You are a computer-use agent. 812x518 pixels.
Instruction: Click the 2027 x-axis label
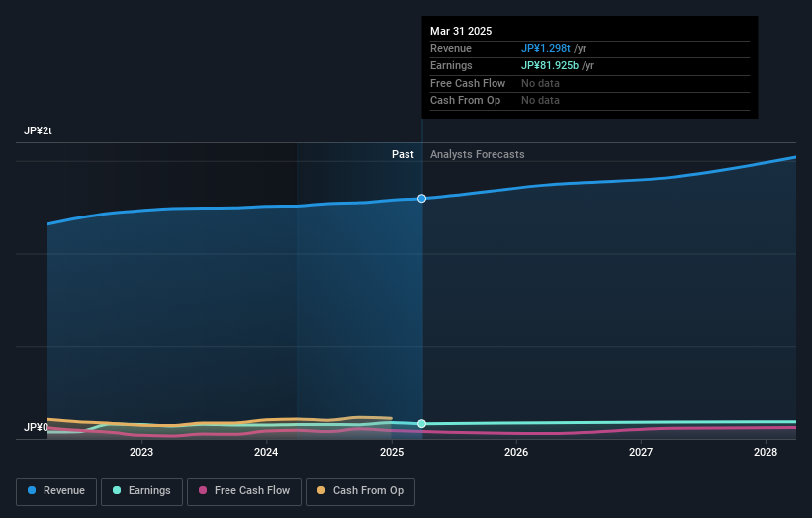641,453
